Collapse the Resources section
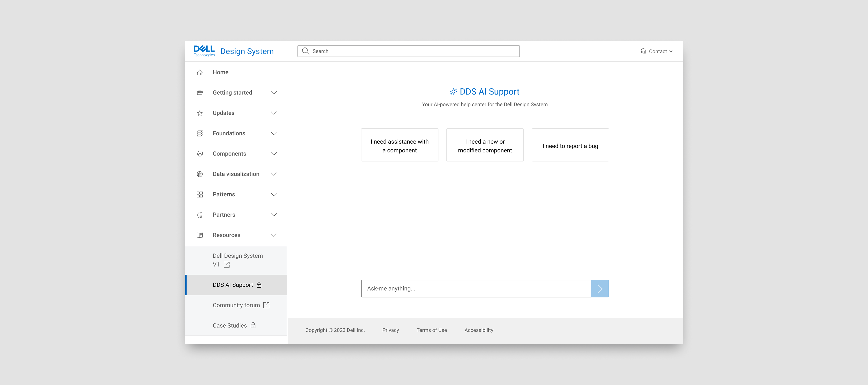868x385 pixels. (x=274, y=235)
